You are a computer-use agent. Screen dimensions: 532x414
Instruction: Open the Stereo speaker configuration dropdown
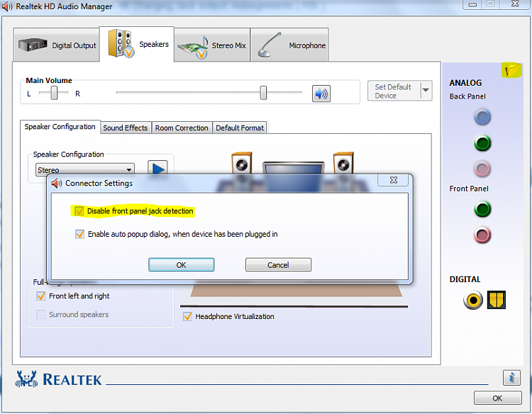tap(85, 169)
